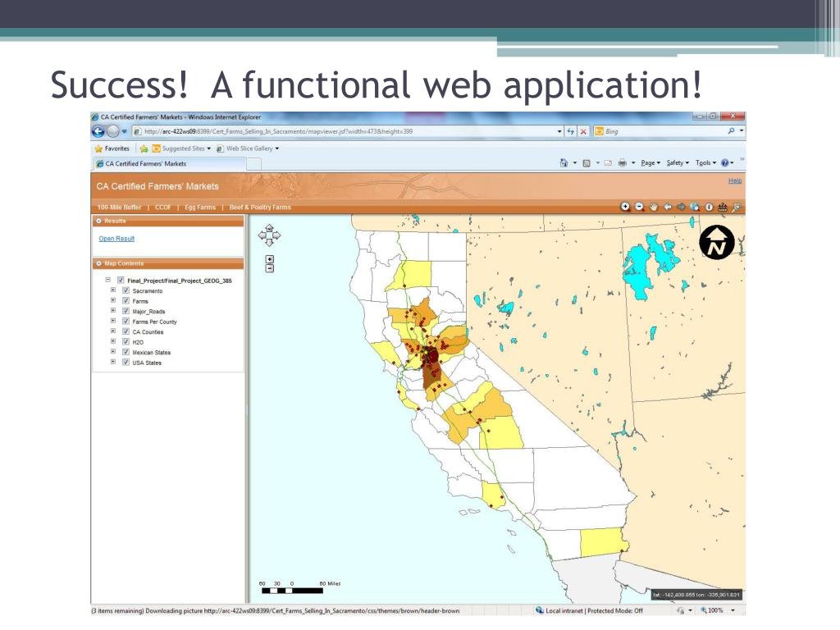The image size is (840, 630).
Task: Select the Zoom In map tool
Action: click(625, 206)
